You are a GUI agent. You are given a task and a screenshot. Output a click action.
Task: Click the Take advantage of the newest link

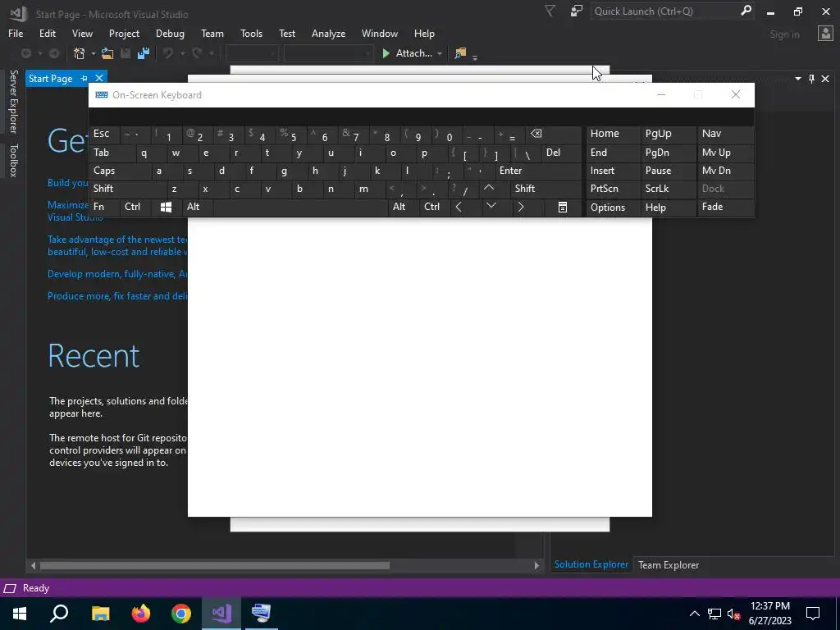(117, 245)
